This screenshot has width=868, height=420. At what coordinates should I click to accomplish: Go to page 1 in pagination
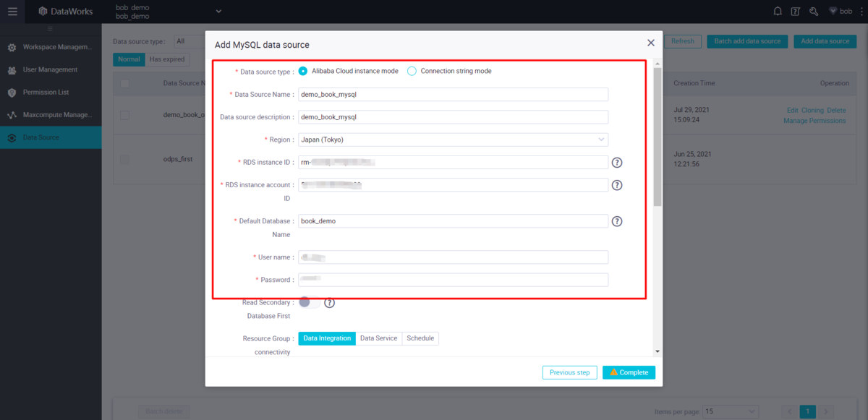pyautogui.click(x=807, y=411)
